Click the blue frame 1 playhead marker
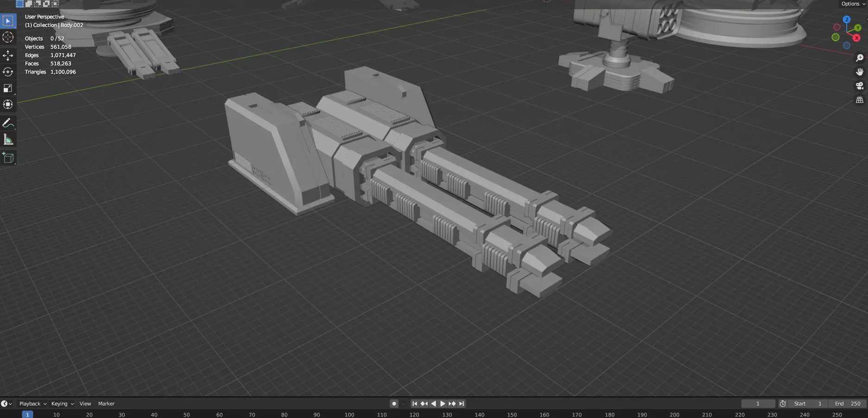This screenshot has width=868, height=418. click(27, 414)
